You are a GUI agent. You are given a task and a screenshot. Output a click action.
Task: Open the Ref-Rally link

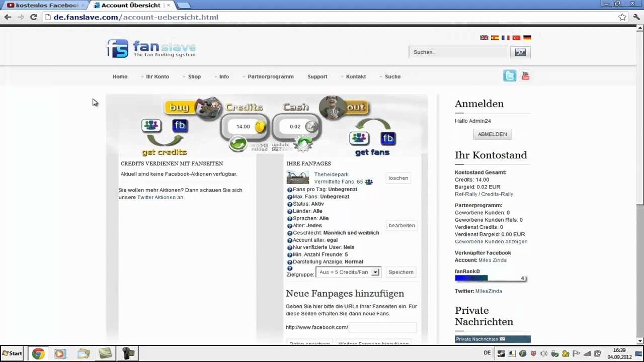click(x=466, y=194)
